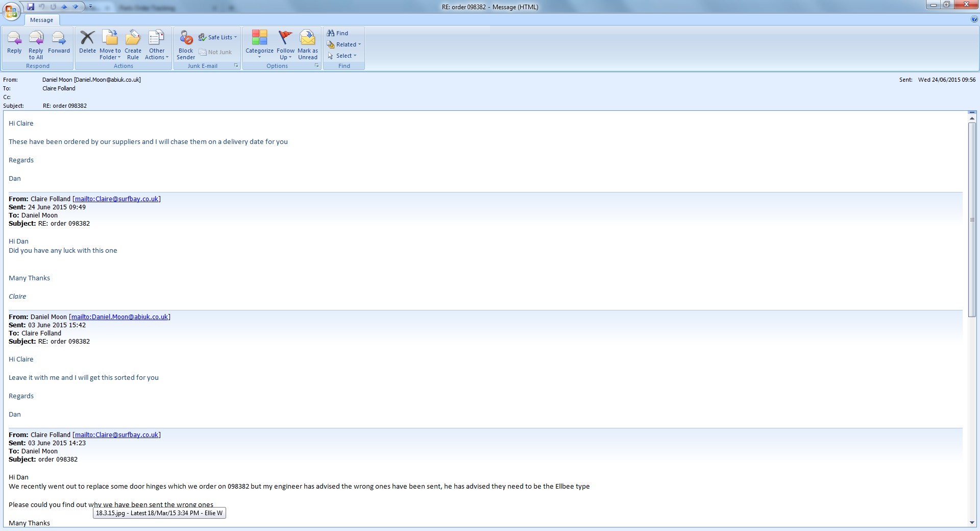
Task: Click the 'Hi Claire' greeting at the top
Action: point(21,124)
